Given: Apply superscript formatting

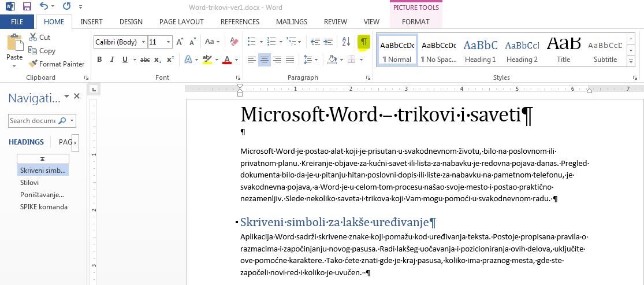Looking at the screenshot, I should [170, 60].
